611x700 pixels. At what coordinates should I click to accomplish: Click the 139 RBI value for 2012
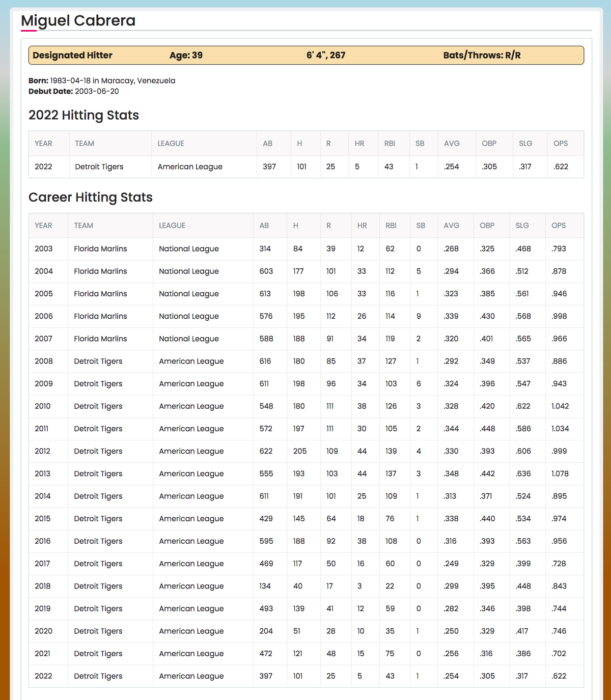tap(391, 451)
